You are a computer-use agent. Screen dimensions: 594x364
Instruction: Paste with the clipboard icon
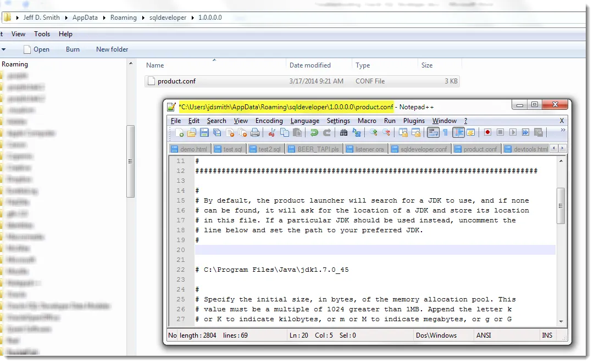(x=297, y=132)
